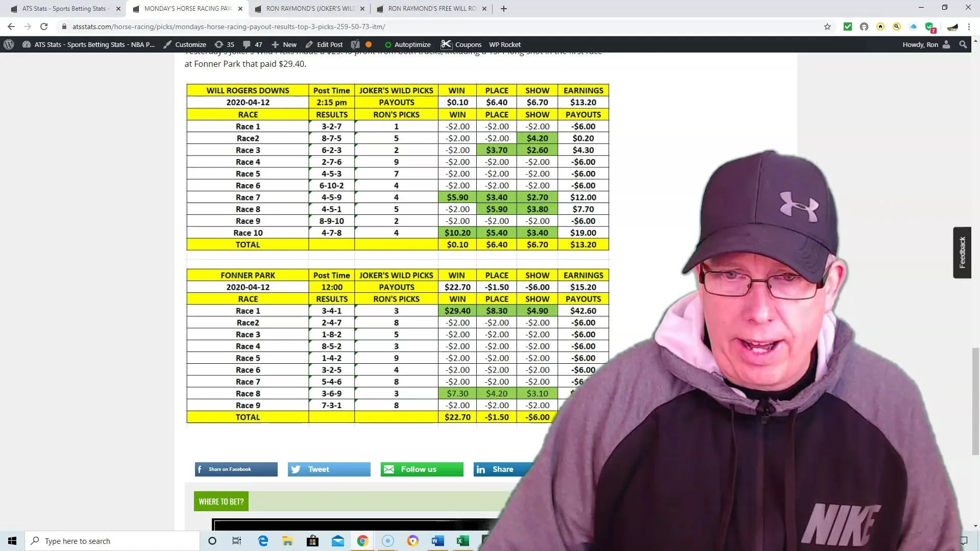Open the 47 comments indicator

pos(253,44)
